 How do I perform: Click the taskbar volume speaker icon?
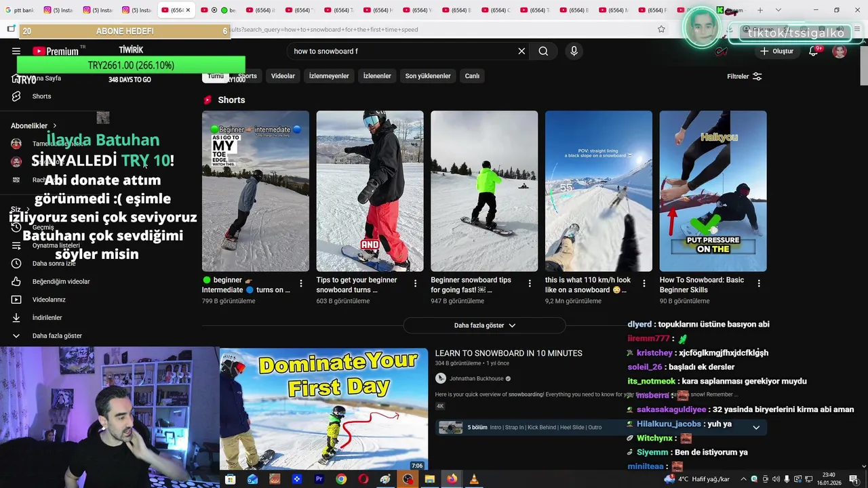776,479
